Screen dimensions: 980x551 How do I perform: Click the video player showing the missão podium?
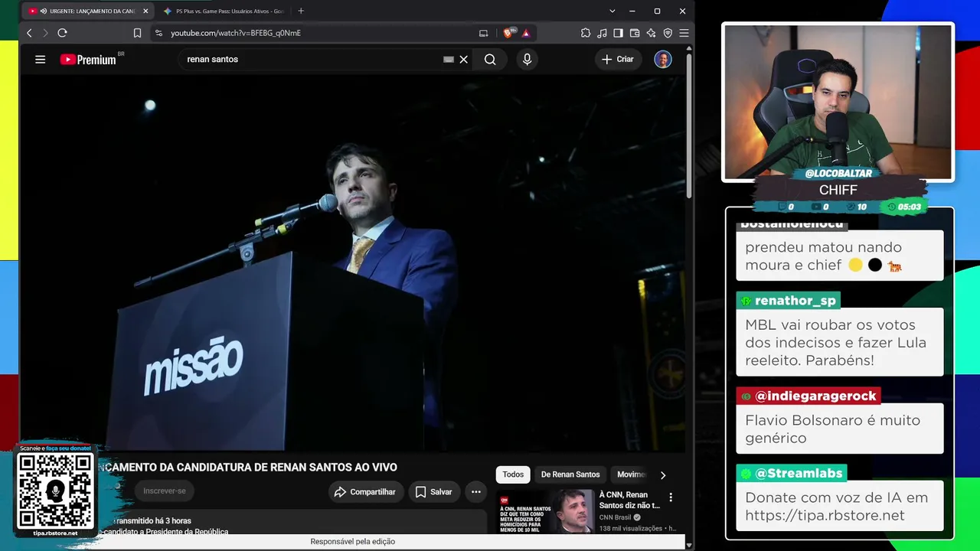point(352,262)
